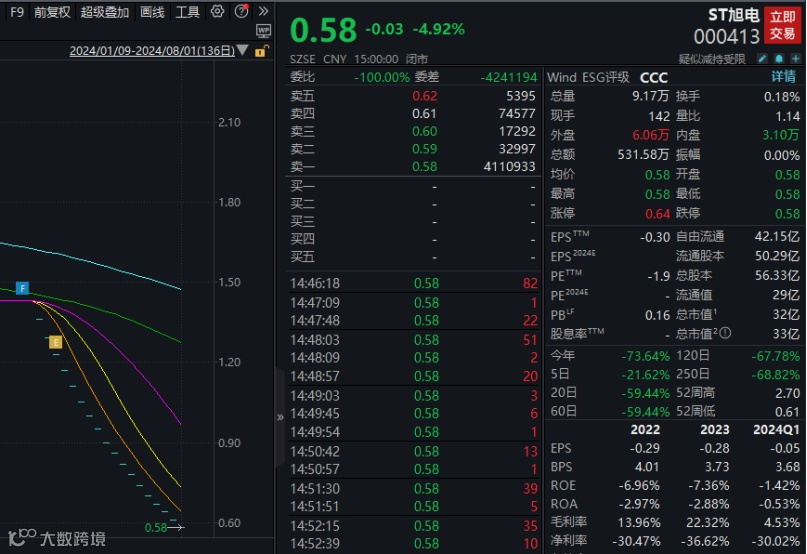Screen dimensions: 807x554
Task: Click the 委差 value -4241194
Action: pos(508,77)
